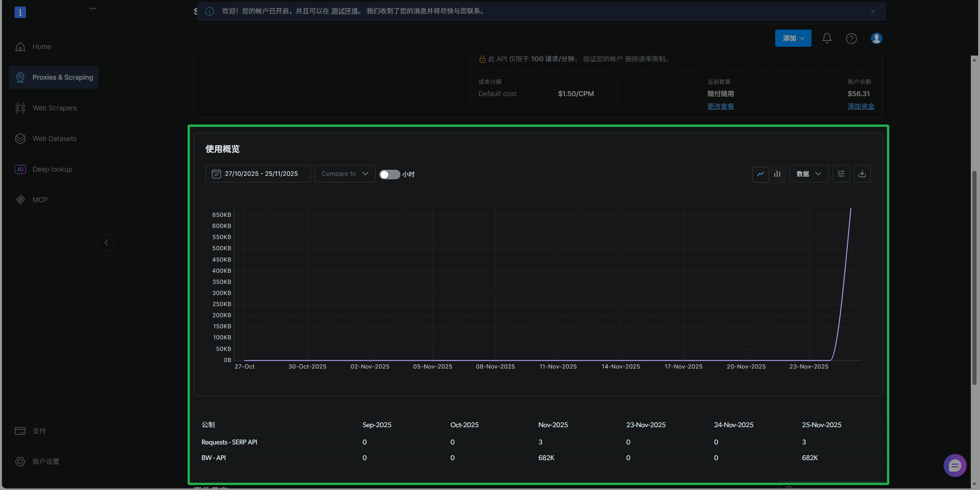980x490 pixels.
Task: Open the 数据 dropdown
Action: click(809, 174)
